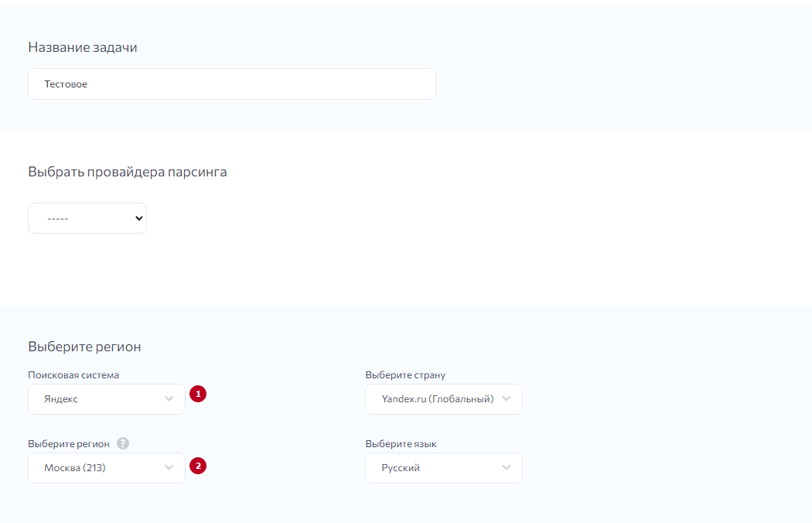Screen dimensions: 812x523
Task: Click the Поисковая система label
Action: pyautogui.click(x=73, y=375)
